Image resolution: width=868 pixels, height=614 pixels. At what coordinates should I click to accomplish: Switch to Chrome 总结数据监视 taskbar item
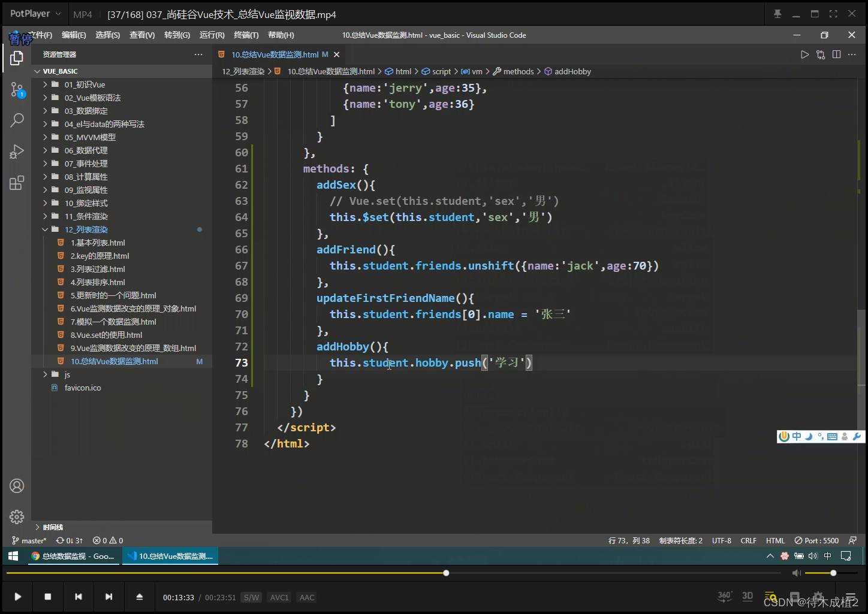point(73,556)
